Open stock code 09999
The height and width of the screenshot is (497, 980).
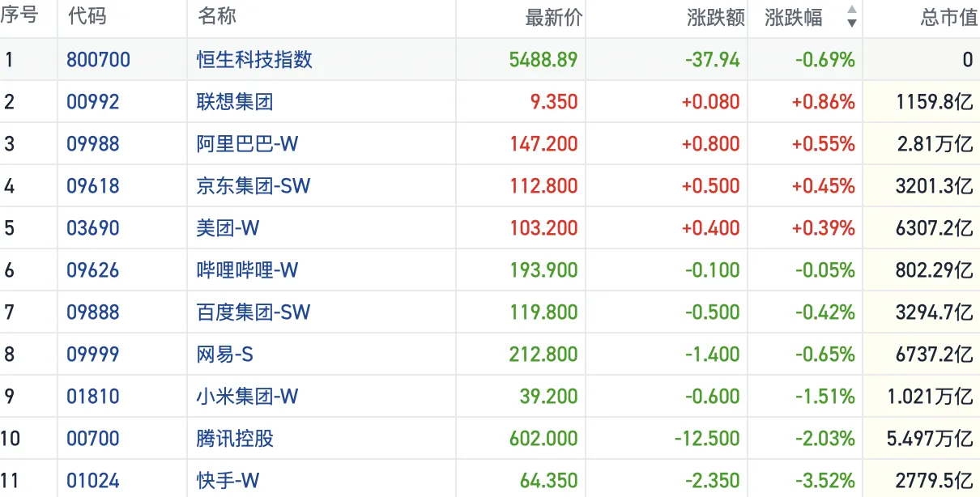[93, 355]
